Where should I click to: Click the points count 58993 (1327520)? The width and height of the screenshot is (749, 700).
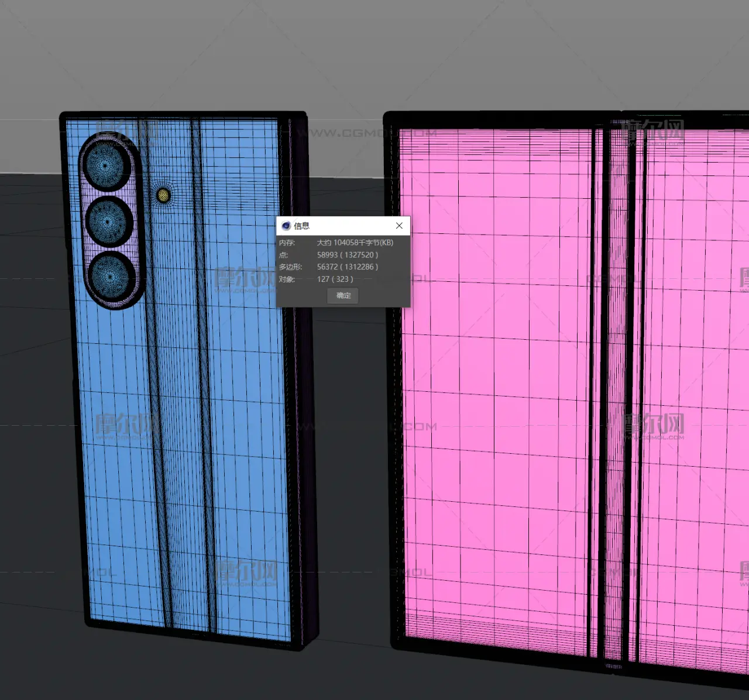[348, 255]
